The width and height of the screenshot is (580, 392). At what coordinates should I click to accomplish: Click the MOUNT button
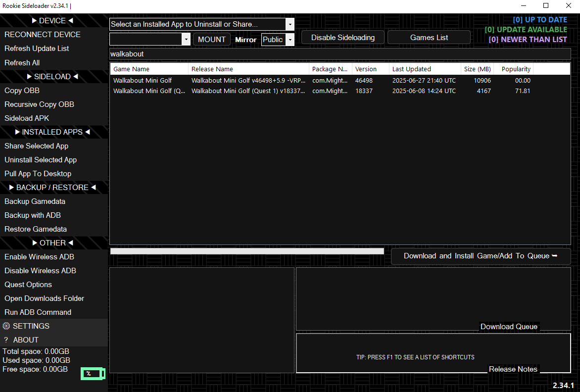point(212,39)
